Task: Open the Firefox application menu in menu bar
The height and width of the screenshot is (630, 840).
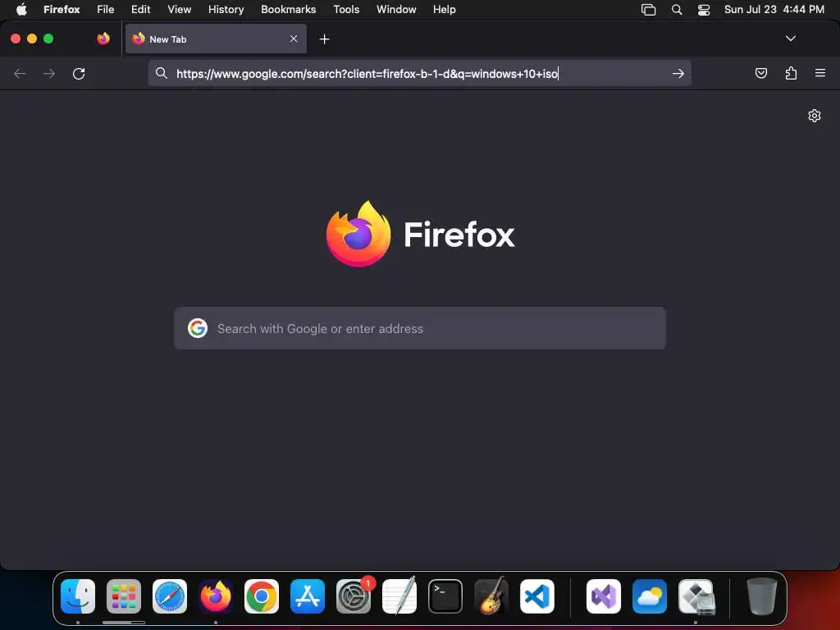Action: coord(62,9)
